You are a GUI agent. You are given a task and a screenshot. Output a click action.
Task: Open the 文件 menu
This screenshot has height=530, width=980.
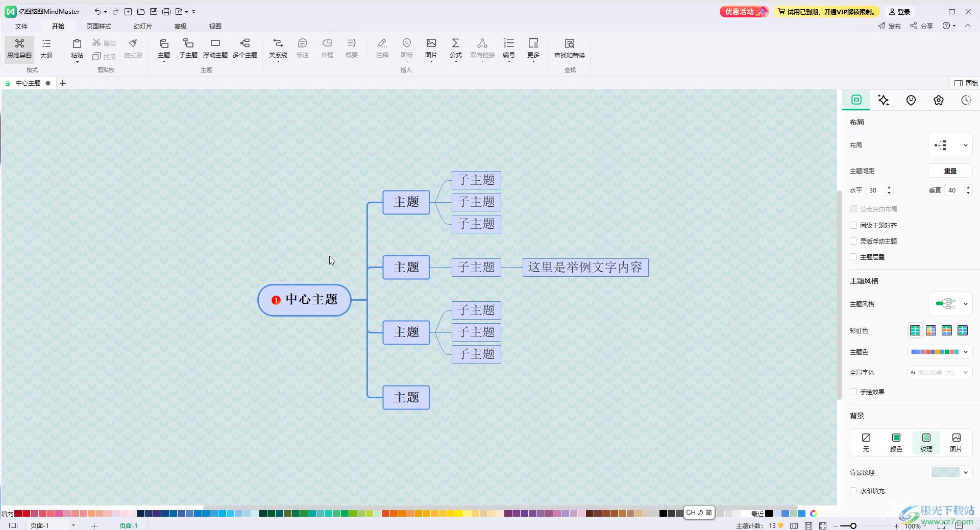click(x=21, y=26)
